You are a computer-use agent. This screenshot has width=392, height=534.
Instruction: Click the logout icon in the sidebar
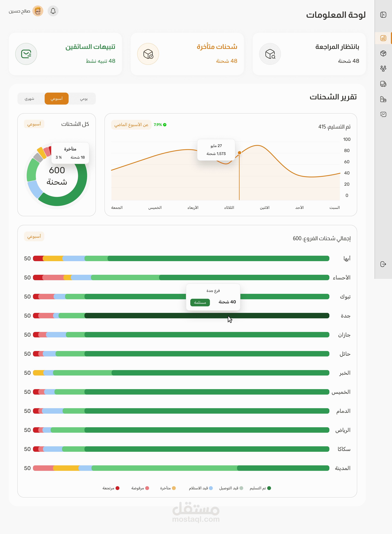tap(383, 264)
